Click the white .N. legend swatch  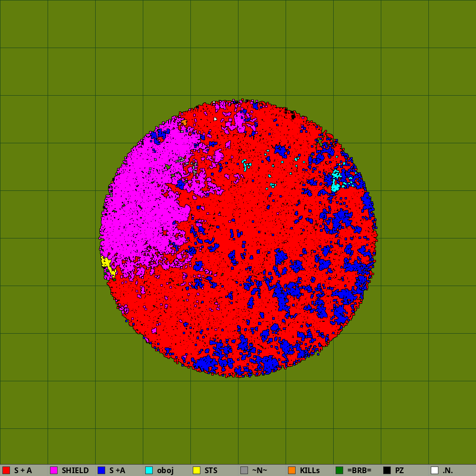tap(435, 470)
